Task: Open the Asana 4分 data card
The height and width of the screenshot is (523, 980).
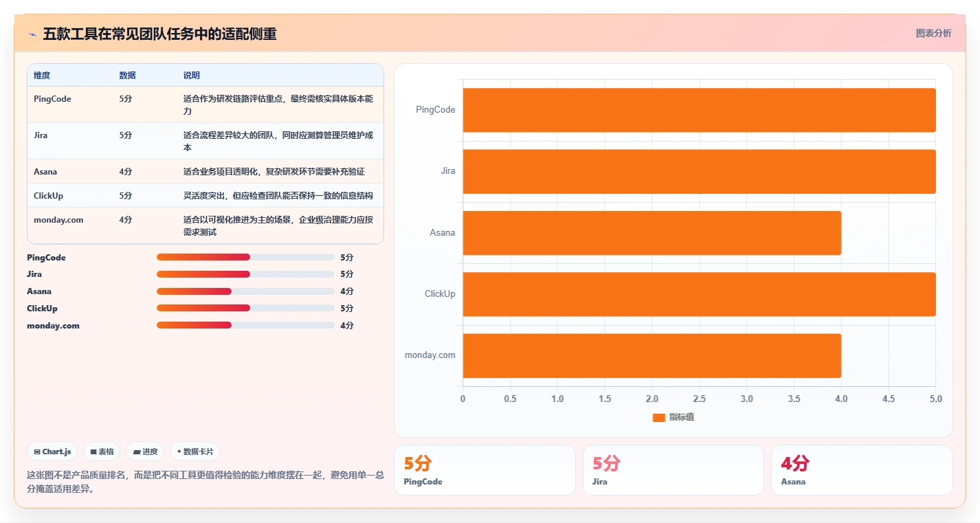Action: pyautogui.click(x=862, y=470)
